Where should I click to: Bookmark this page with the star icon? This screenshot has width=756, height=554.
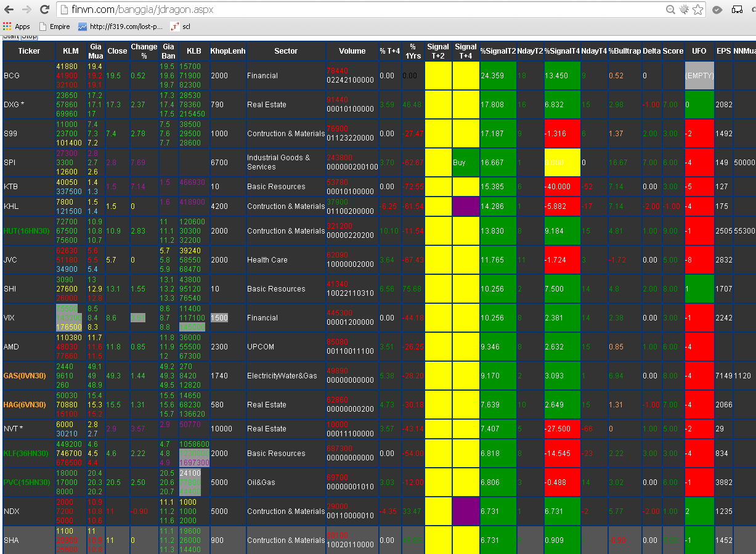click(x=697, y=10)
